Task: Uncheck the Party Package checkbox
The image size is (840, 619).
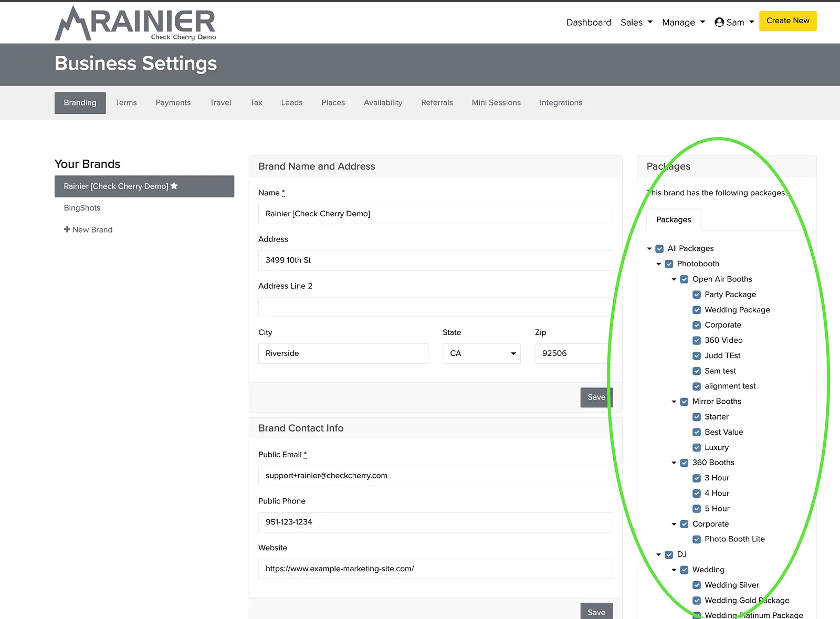Action: click(x=697, y=295)
